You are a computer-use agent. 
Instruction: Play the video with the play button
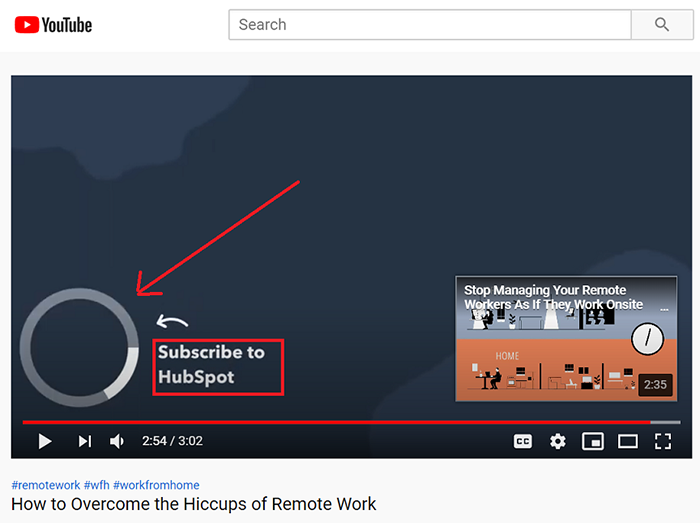[45, 441]
